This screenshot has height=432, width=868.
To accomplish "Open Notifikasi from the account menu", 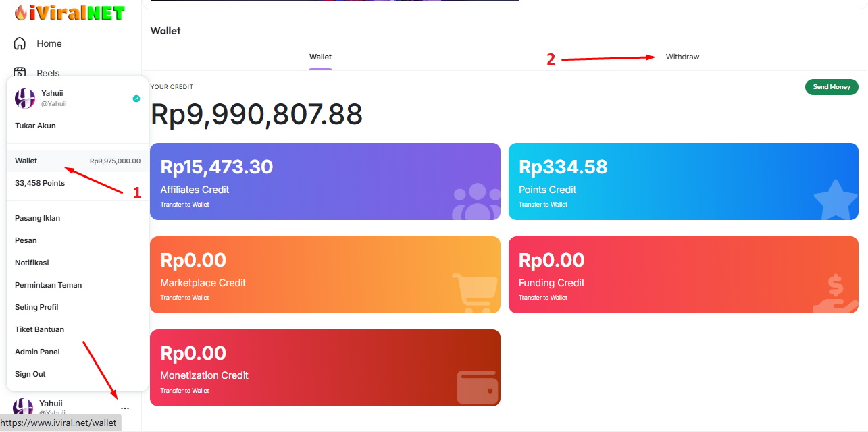I will (x=30, y=262).
